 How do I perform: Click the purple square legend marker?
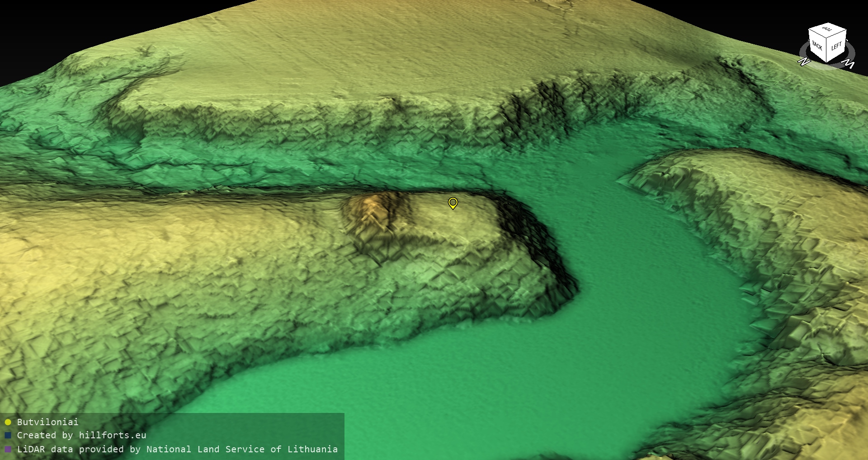tap(8, 449)
